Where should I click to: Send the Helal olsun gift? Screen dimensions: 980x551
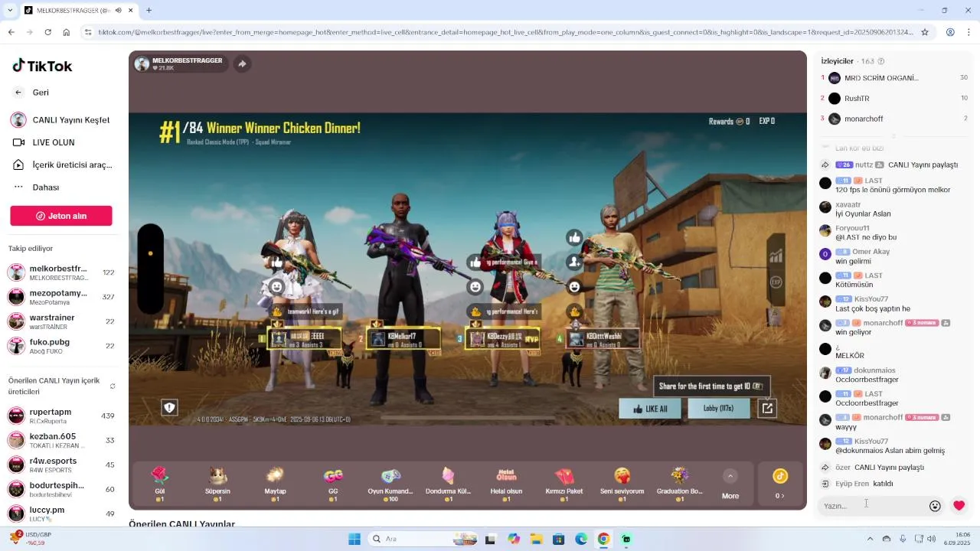tap(506, 484)
